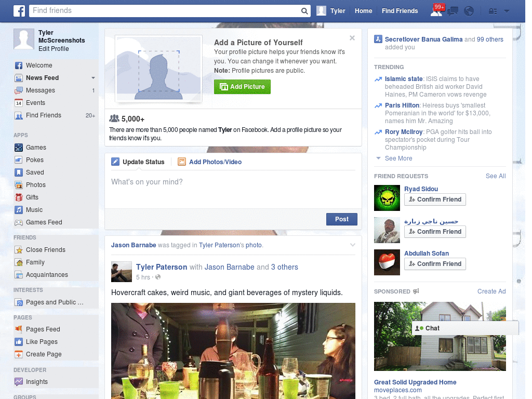Confirm the Arabic-named friend request
Viewport: 532px width, 399px height.
(435, 232)
